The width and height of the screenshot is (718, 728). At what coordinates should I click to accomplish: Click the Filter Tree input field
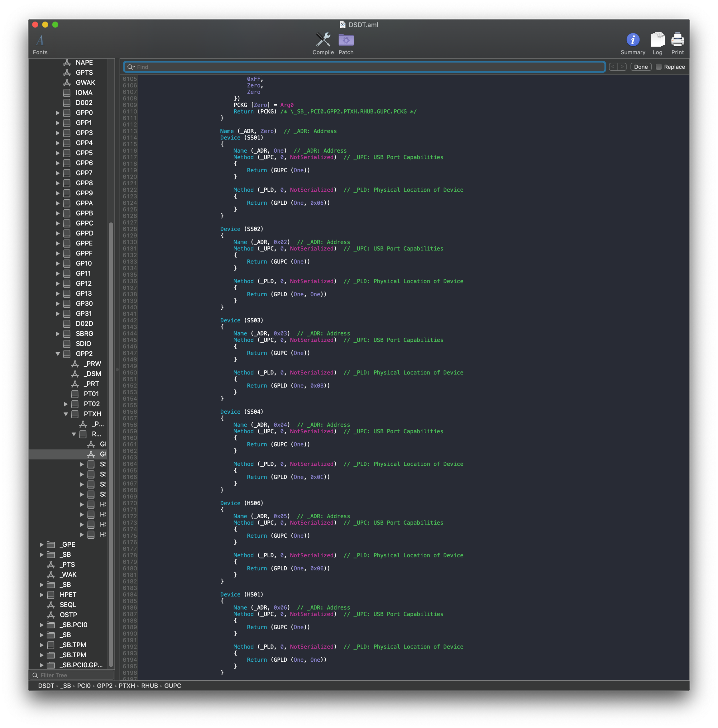pyautogui.click(x=74, y=675)
